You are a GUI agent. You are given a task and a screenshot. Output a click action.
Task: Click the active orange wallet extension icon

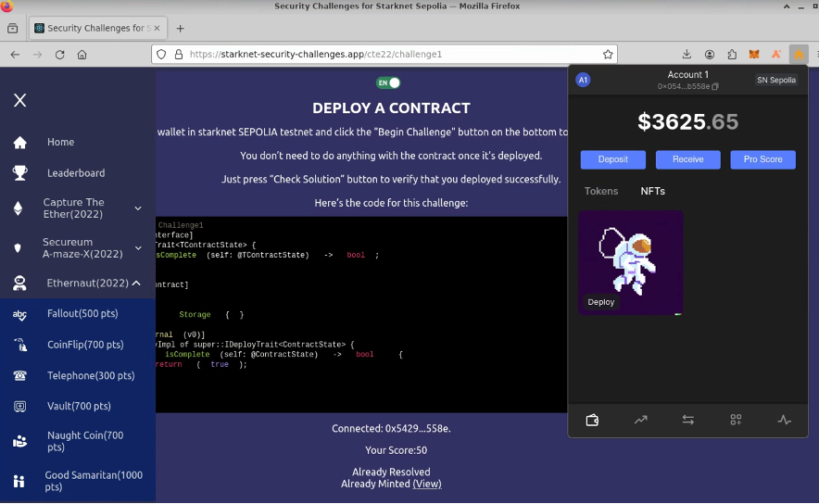click(x=799, y=55)
